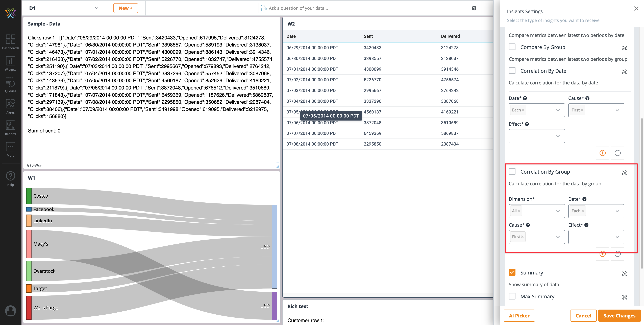Open empty Effect dropdown under Correlation By Date
Viewport: 644px width, 325px height.
(536, 136)
